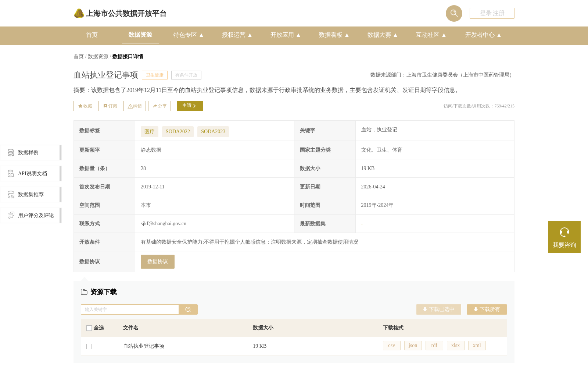This screenshot has width=588, height=368.
Task: Open API说明文档 sidebar item
Action: pyautogui.click(x=31, y=173)
